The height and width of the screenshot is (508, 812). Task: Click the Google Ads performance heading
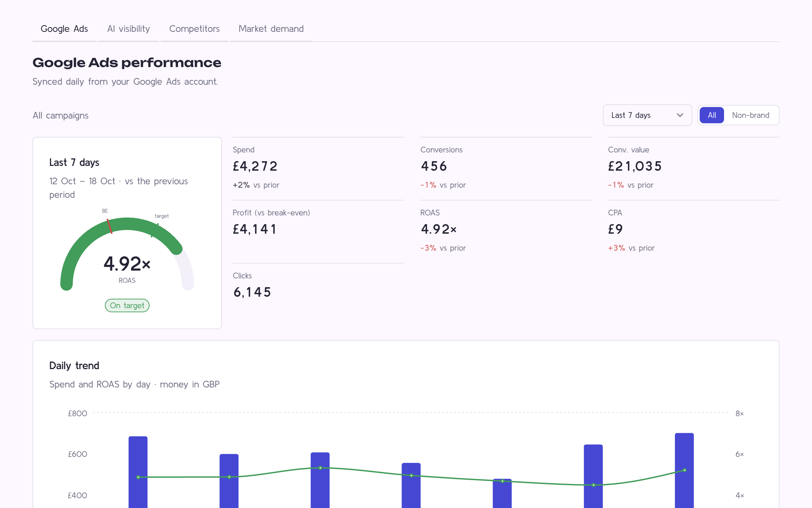(127, 63)
